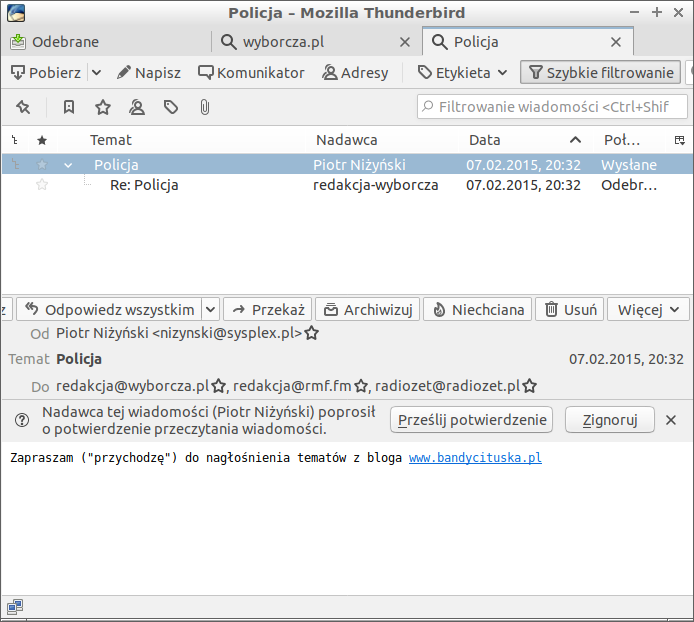The image size is (694, 622).
Task: Toggle sticky quick filter pin icon
Action: pyautogui.click(x=23, y=107)
